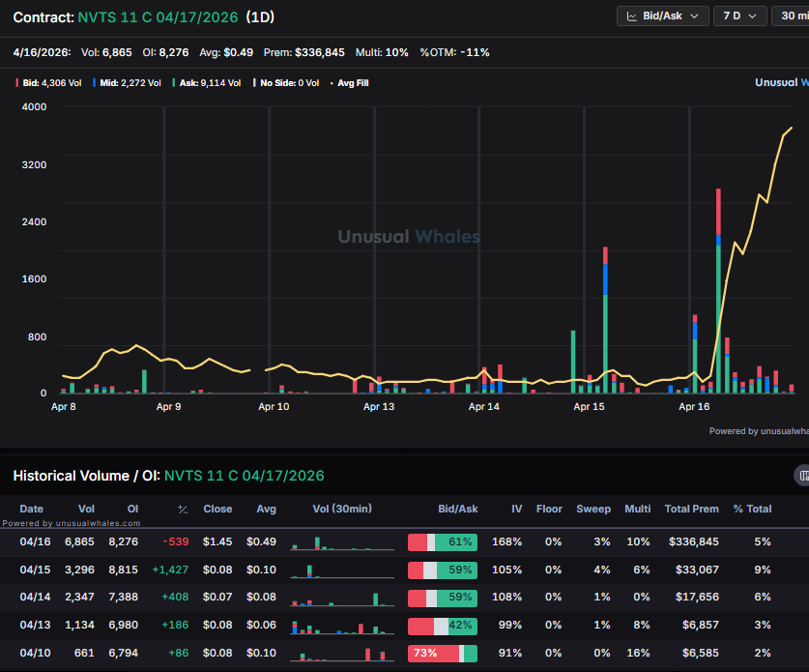Open the 7D timeframe dropdown
Viewport: 809px width, 672px height.
click(x=740, y=15)
